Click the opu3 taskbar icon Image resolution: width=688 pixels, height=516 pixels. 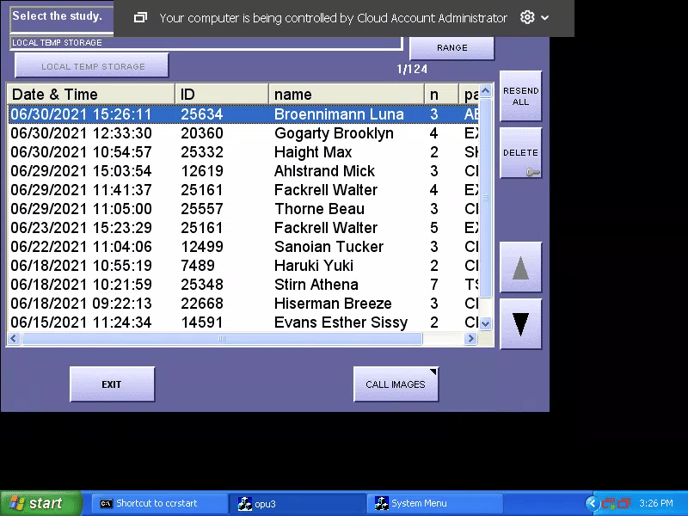297,504
